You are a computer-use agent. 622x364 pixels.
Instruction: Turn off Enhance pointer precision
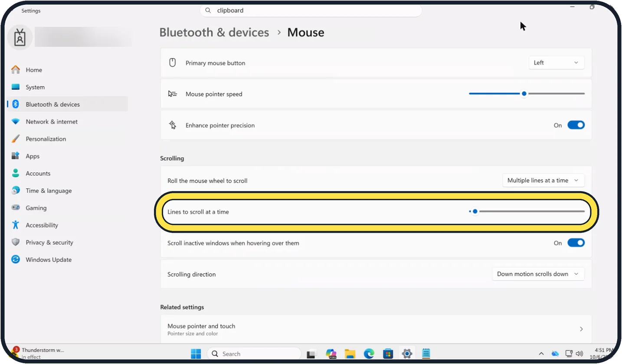[x=576, y=125]
